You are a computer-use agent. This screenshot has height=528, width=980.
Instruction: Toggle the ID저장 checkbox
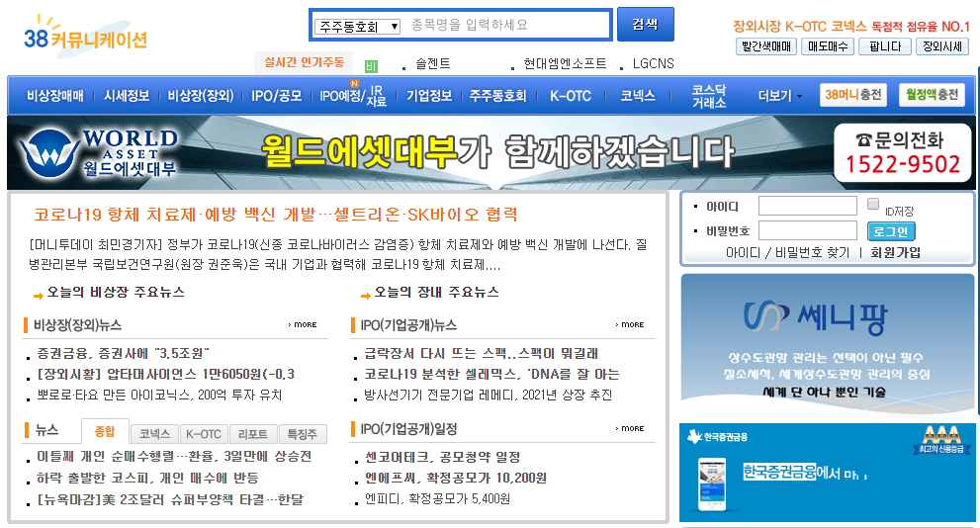[x=873, y=204]
